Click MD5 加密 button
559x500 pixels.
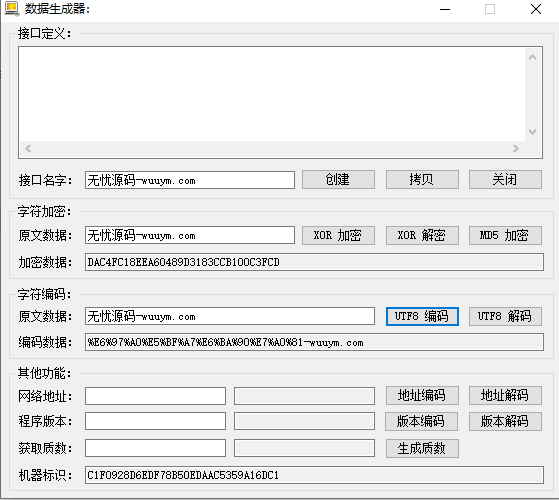505,235
